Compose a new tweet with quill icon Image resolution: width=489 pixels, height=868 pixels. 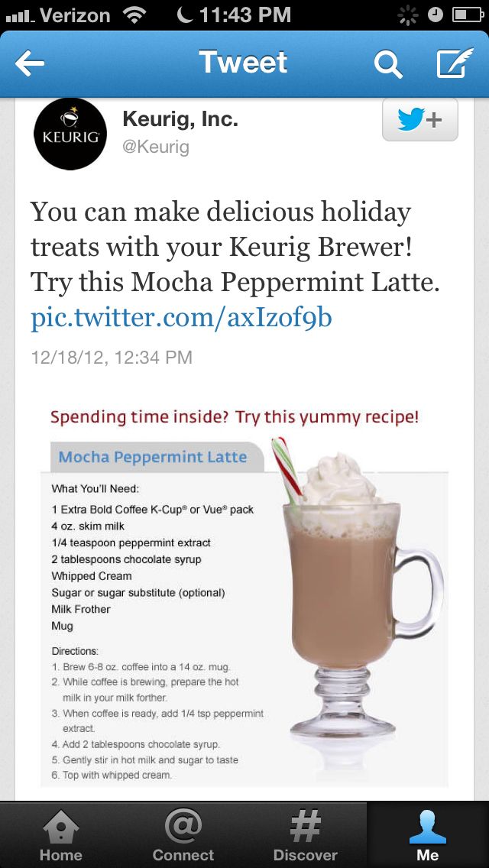tap(455, 63)
